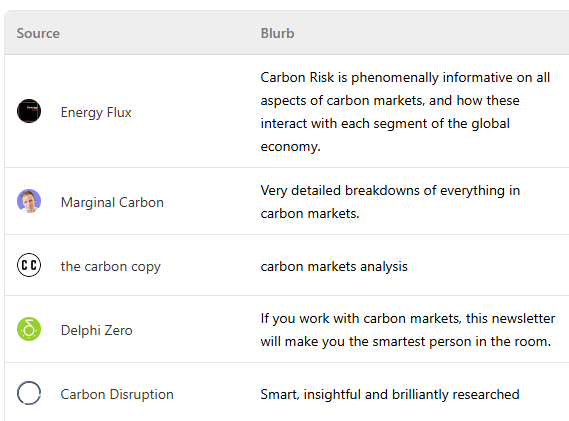
Task: Click the word 'economy.' in the first blurb
Action: [x=291, y=147]
